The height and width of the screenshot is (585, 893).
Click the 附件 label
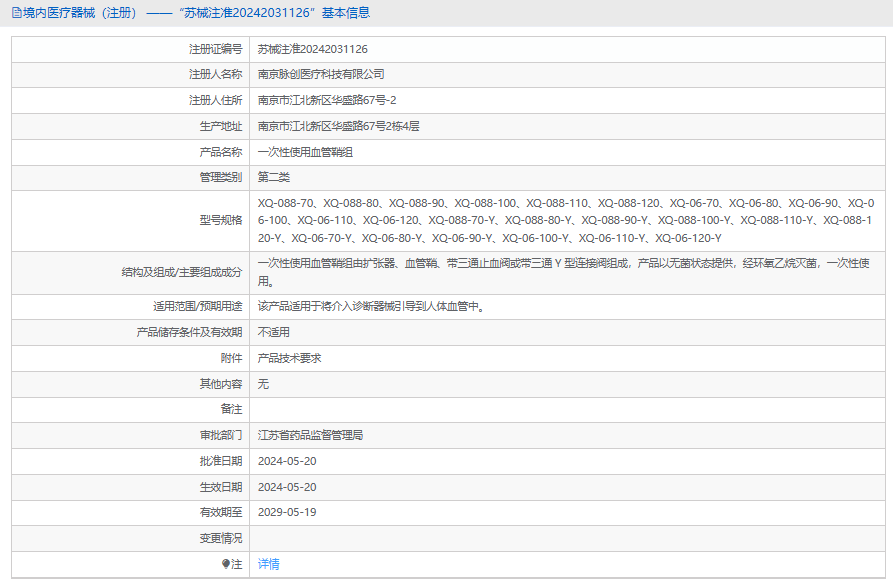coord(231,358)
